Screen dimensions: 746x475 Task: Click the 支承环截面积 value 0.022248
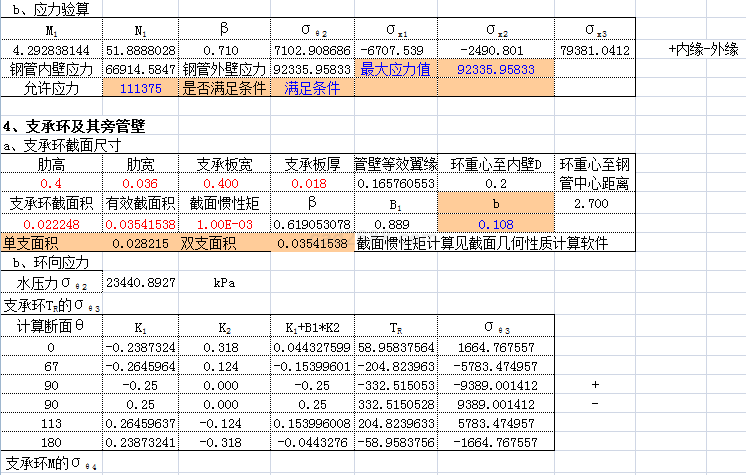click(x=49, y=224)
